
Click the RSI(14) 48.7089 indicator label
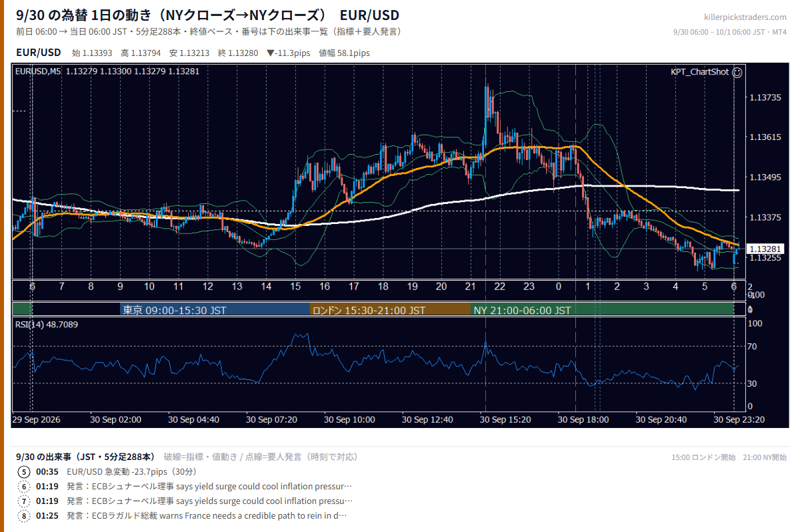[47, 325]
